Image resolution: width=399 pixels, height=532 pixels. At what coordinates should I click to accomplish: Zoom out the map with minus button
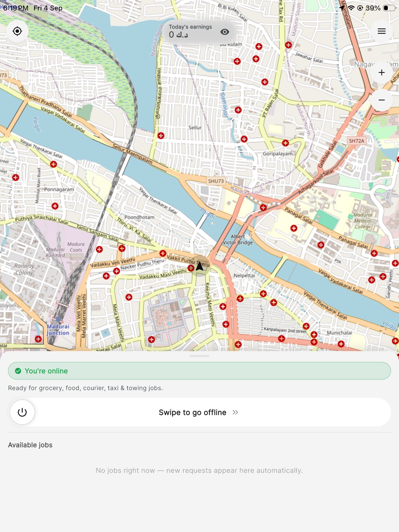pyautogui.click(x=381, y=100)
